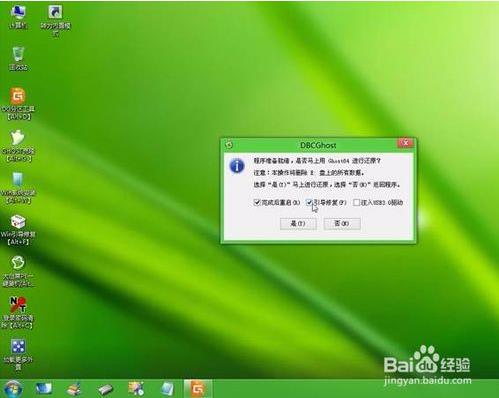Select the orange DiskGenius taskbar button
The width and height of the screenshot is (499, 398).
tap(198, 389)
